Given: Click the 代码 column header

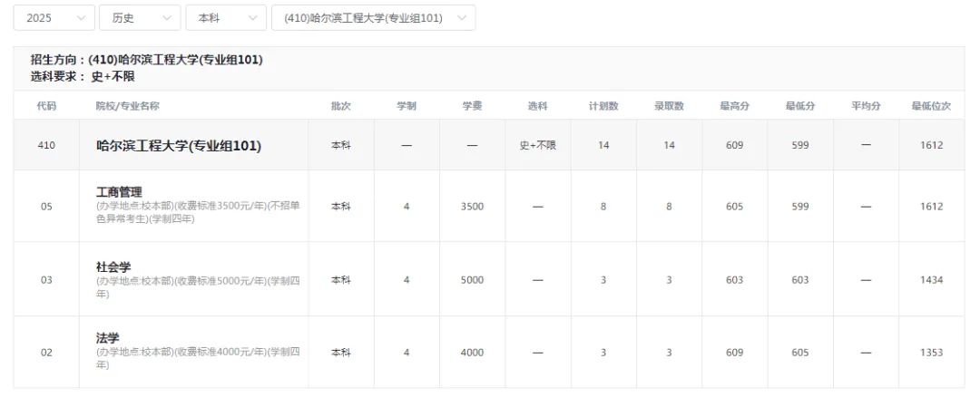Looking at the screenshot, I should coord(46,106).
